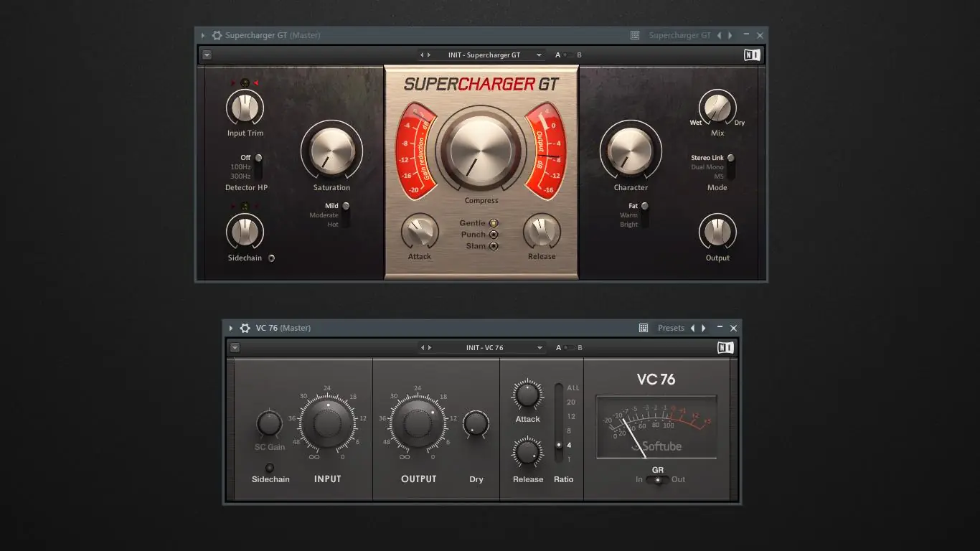Image resolution: width=980 pixels, height=551 pixels.
Task: Click the VC 76 VU meter display
Action: (x=656, y=427)
